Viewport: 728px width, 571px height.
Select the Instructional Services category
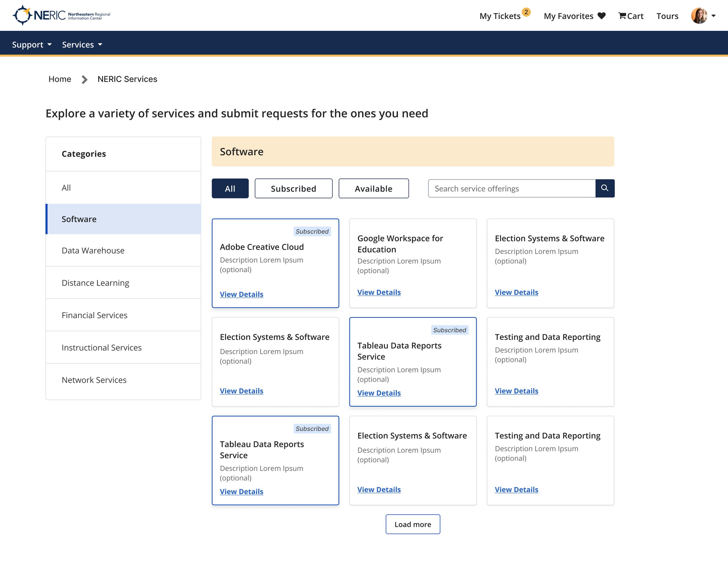[x=123, y=348]
